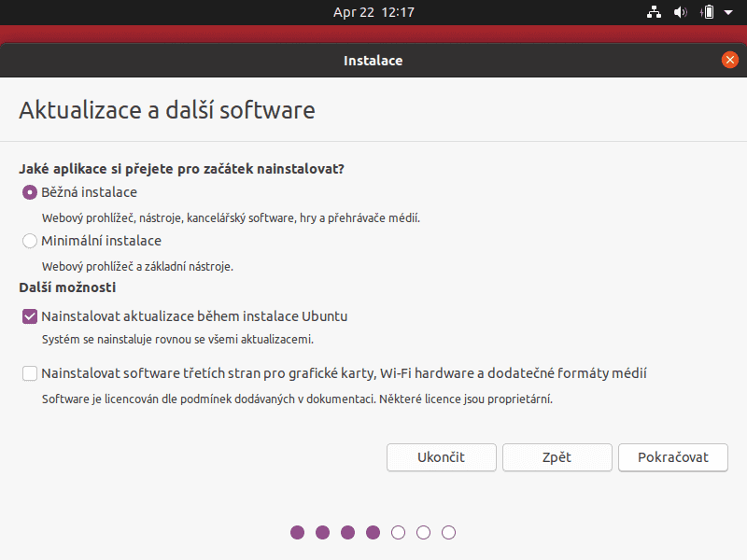This screenshot has width=747, height=560.
Task: Click the 'Software je licencován' license note
Action: click(x=297, y=399)
